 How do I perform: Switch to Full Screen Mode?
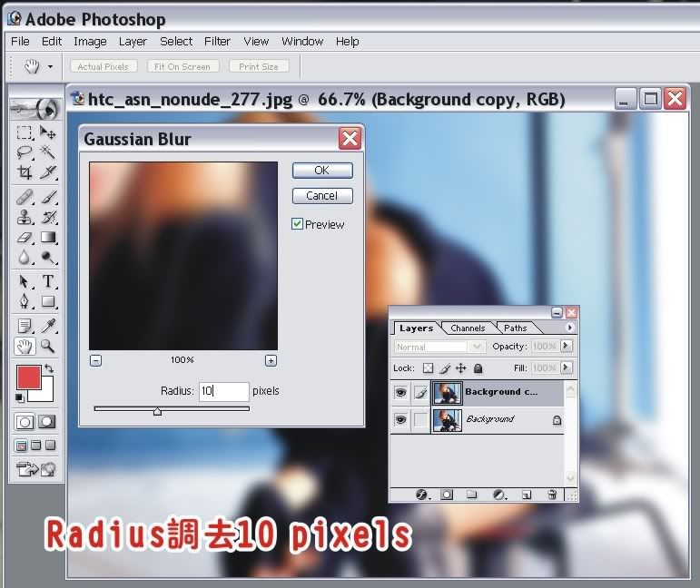[x=51, y=446]
